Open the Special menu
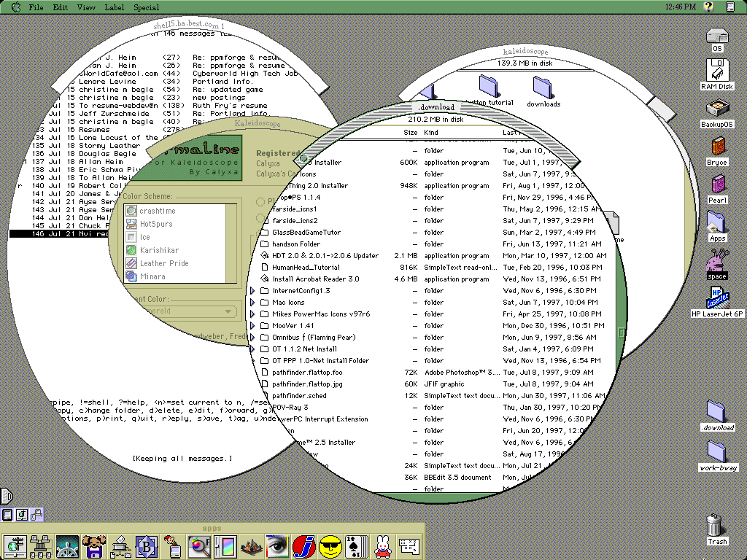747x560 pixels. (x=146, y=7)
